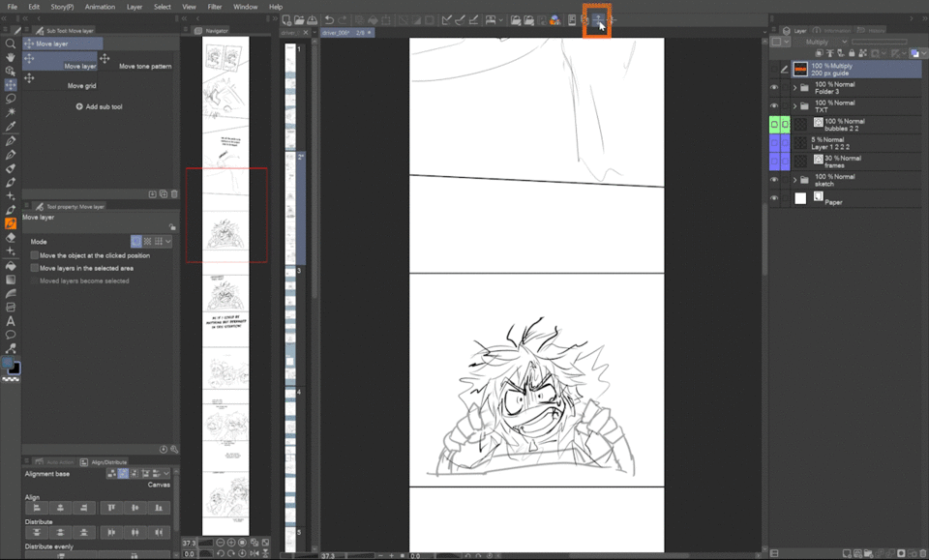Image resolution: width=929 pixels, height=560 pixels.
Task: Click Add sub tool
Action: (x=99, y=106)
